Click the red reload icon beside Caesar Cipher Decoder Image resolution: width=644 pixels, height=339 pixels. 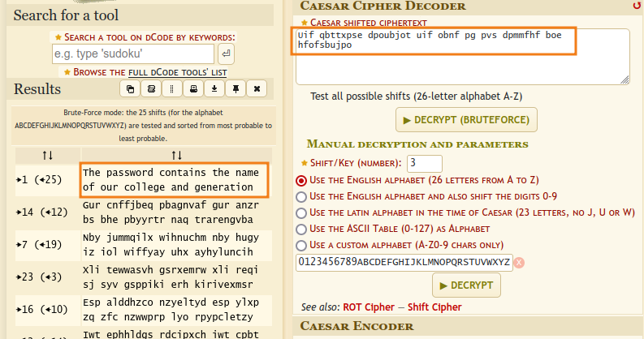click(x=637, y=6)
